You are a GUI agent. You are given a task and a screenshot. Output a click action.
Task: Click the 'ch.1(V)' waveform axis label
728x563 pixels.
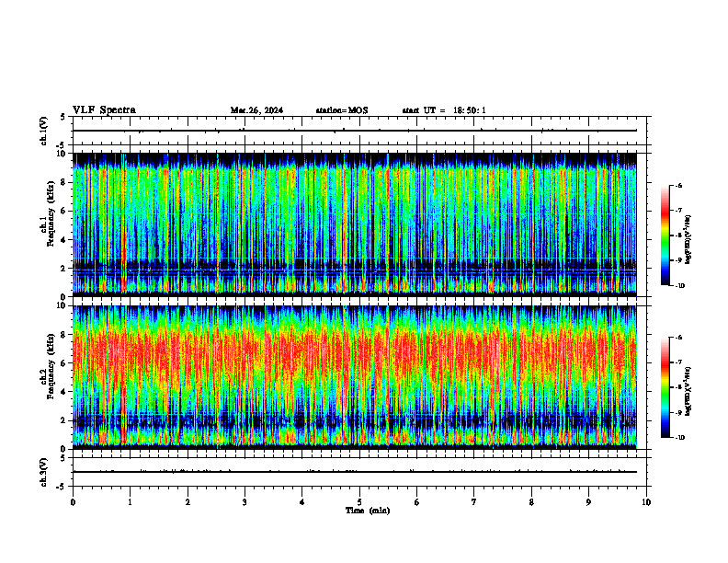point(43,131)
